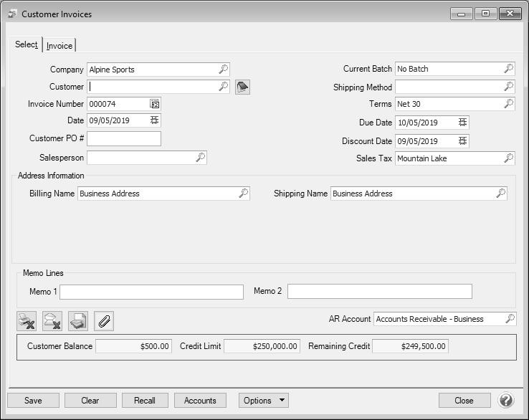
Task: Open the Sales Tax lookup list
Action: 508,158
